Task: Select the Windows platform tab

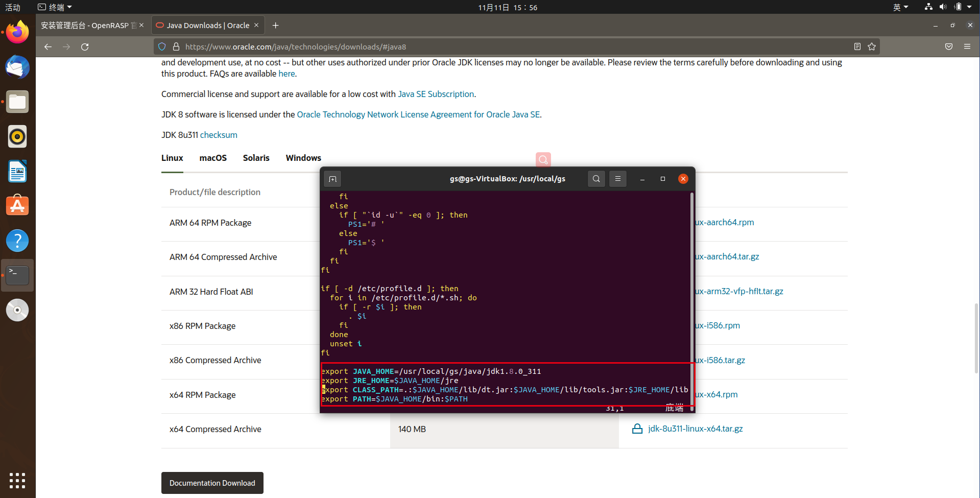Action: (x=303, y=158)
